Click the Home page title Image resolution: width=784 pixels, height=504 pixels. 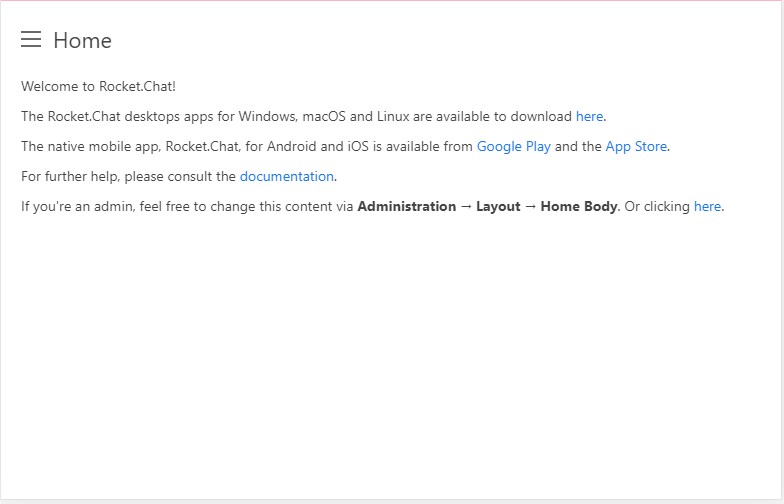click(x=82, y=40)
